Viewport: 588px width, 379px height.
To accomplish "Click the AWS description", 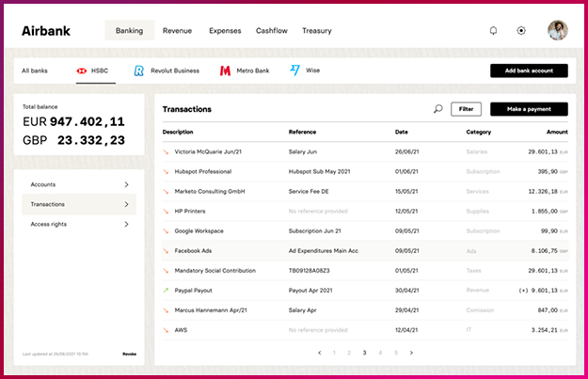I will 181,330.
